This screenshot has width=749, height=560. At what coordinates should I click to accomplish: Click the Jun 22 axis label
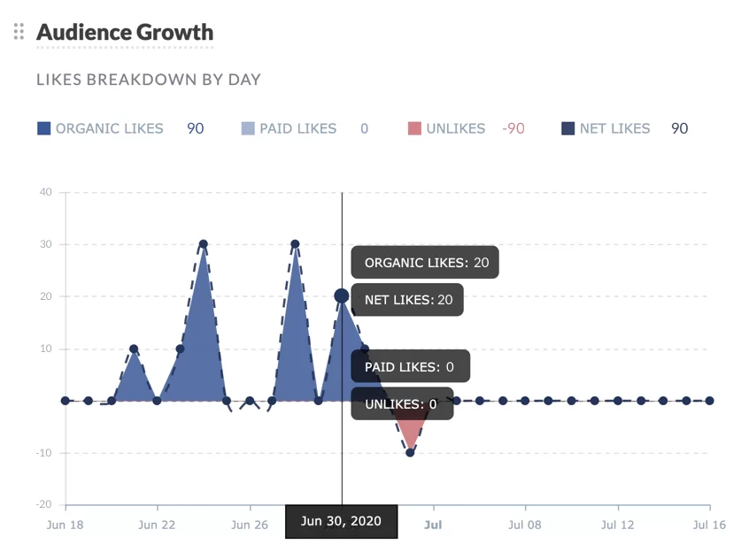[157, 525]
